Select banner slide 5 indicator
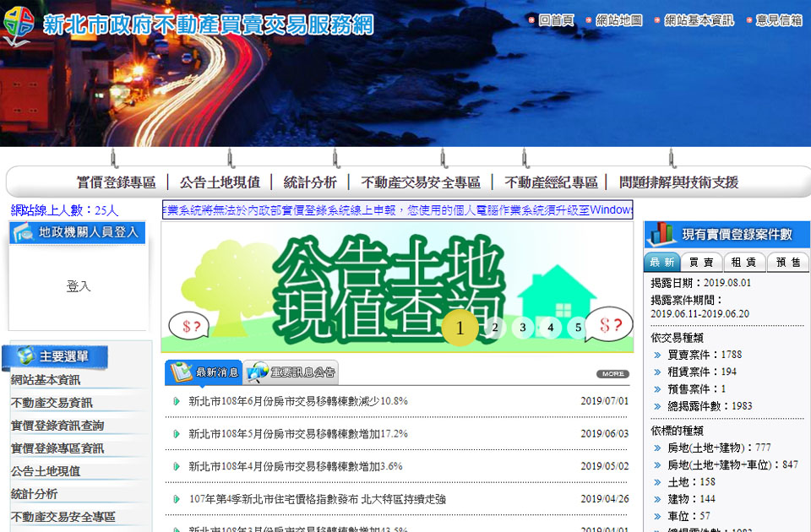The height and width of the screenshot is (532, 811). pos(578,328)
